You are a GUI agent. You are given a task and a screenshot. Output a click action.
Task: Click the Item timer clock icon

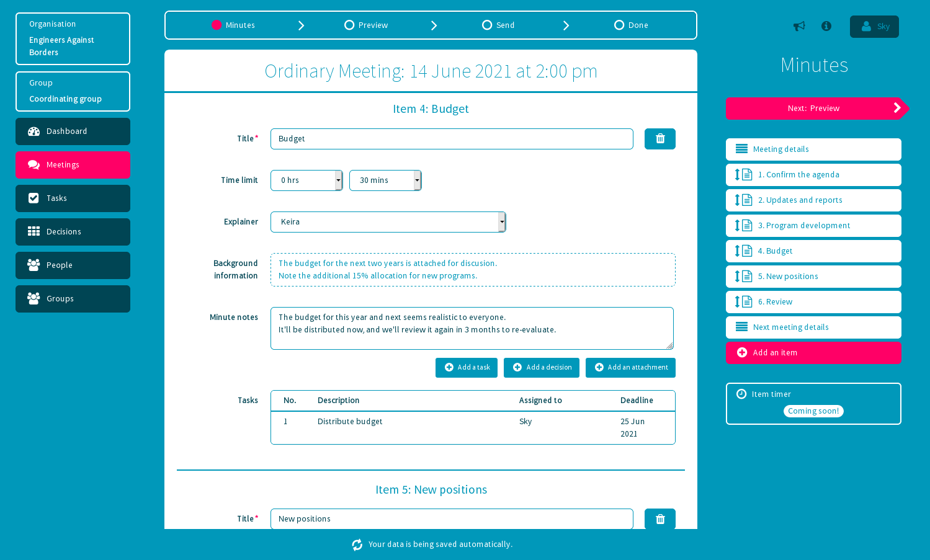pyautogui.click(x=741, y=394)
